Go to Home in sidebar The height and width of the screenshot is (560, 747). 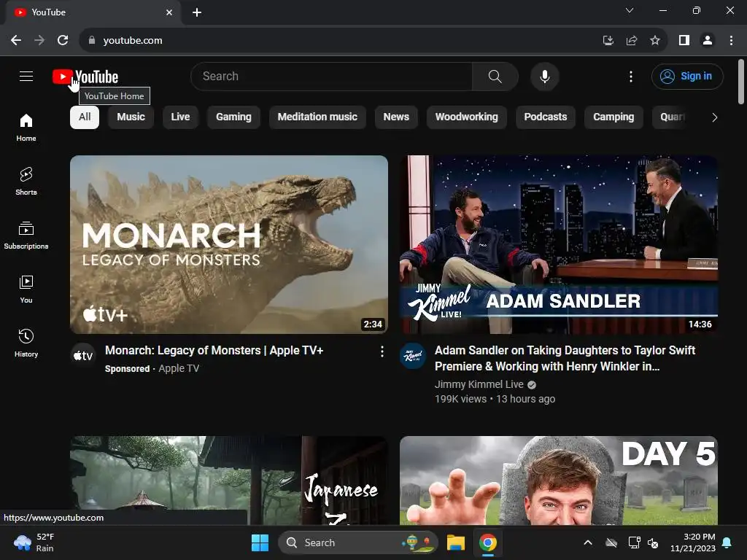26,127
